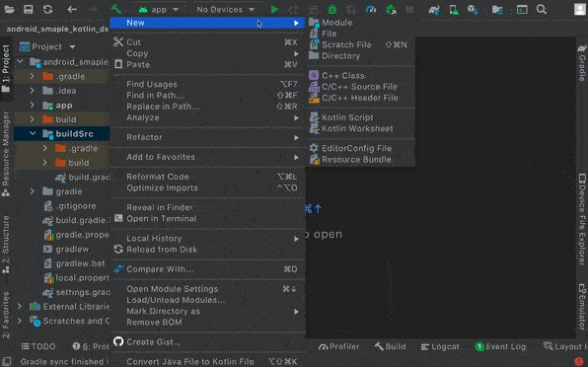Screen dimensions: 588x367
Task: Choose Kotlin Script in the New submenu
Action: coord(360,117)
